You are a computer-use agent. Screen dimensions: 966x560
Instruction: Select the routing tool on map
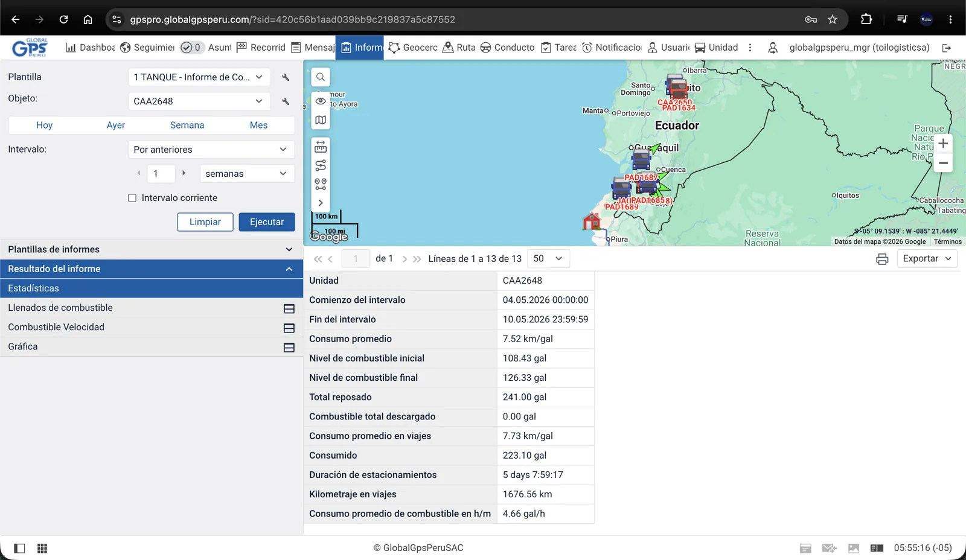click(x=321, y=165)
